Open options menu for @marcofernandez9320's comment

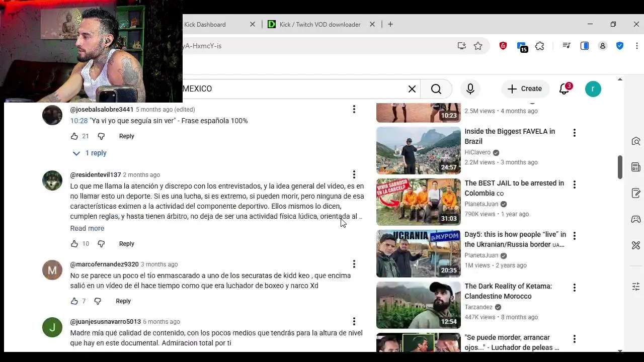click(x=354, y=264)
